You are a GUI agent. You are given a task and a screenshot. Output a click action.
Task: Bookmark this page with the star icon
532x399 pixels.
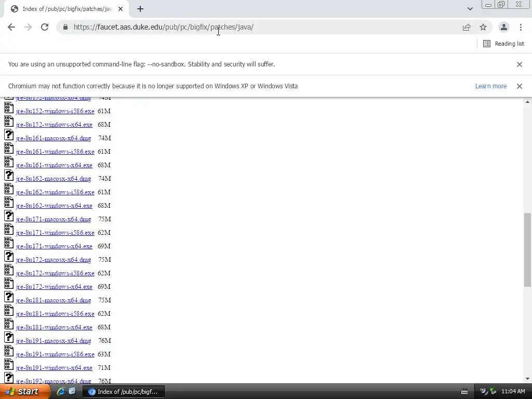(483, 27)
